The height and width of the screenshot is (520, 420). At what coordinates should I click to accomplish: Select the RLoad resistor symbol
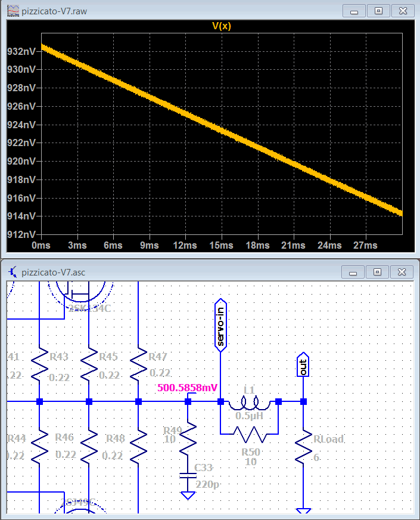(x=303, y=447)
